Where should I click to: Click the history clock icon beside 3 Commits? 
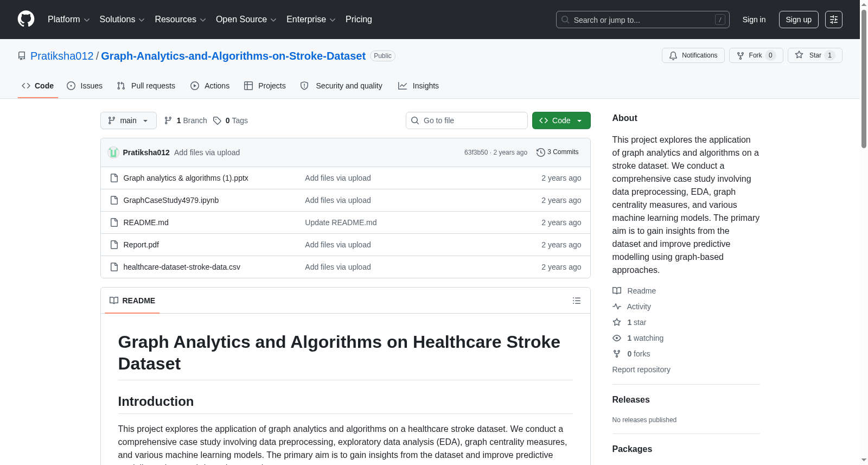(541, 152)
